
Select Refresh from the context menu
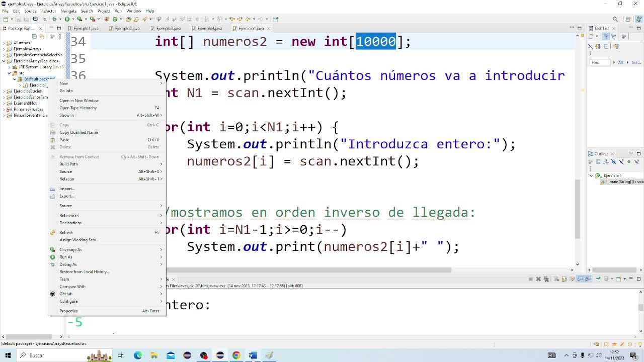click(107, 232)
